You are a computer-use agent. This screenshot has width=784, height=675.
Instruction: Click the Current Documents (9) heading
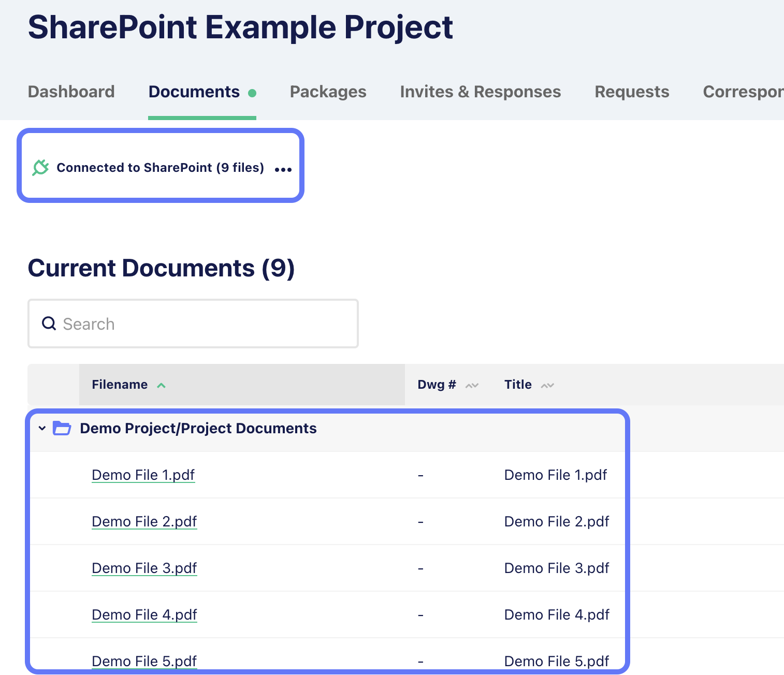click(161, 268)
